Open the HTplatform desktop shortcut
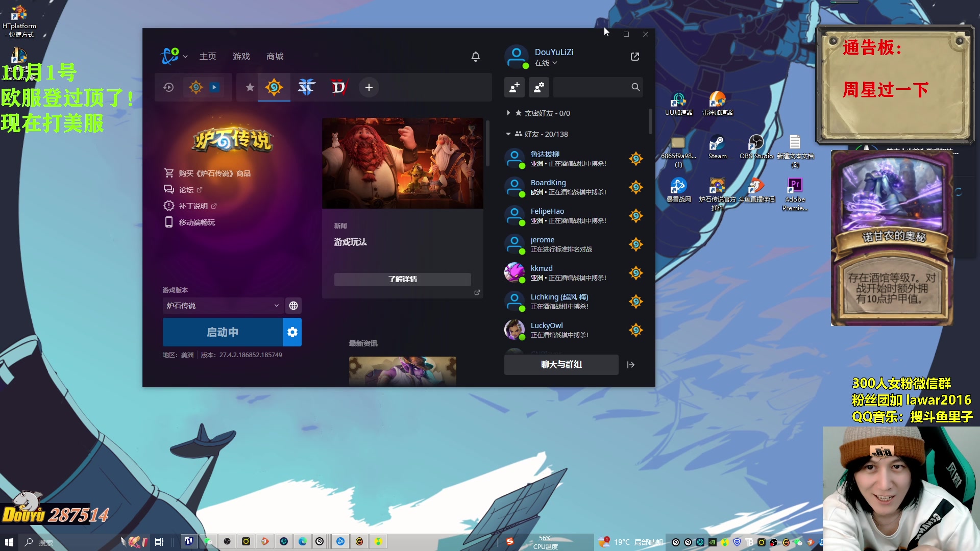980x551 pixels. (x=19, y=21)
